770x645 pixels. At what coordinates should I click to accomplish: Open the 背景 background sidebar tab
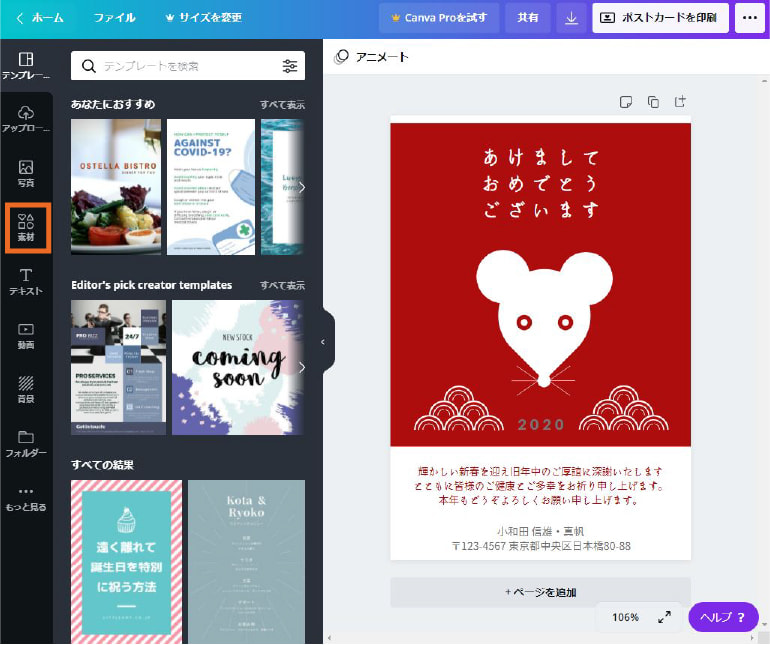(x=26, y=390)
